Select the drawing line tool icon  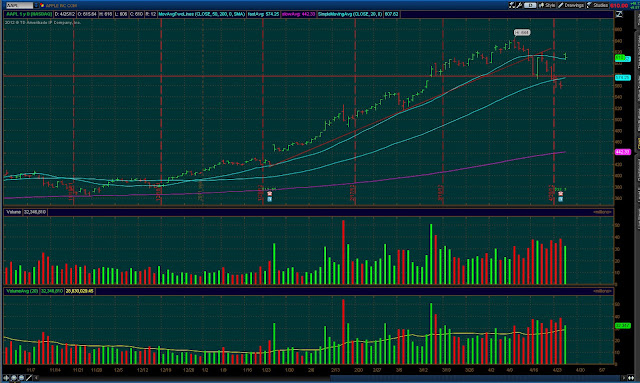[29, 378]
